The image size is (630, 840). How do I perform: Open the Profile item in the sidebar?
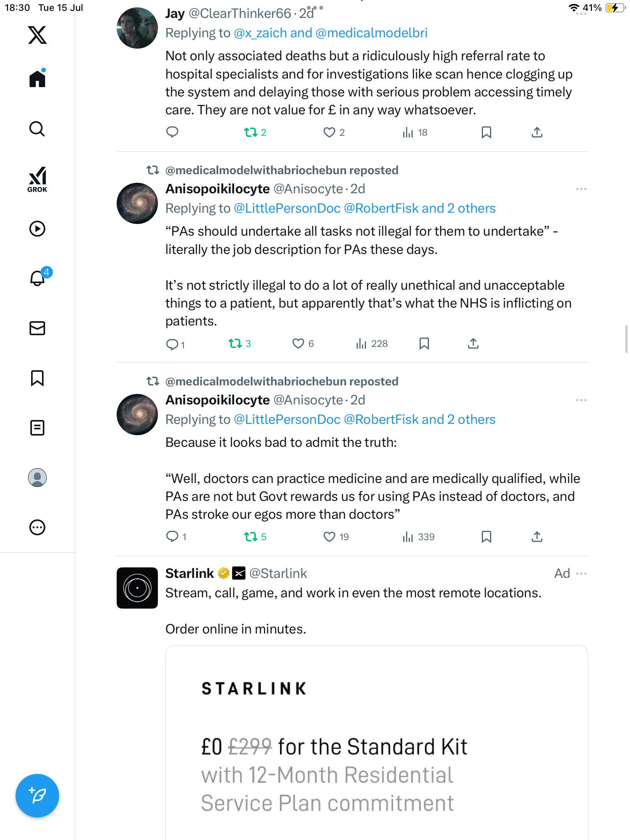(x=37, y=478)
